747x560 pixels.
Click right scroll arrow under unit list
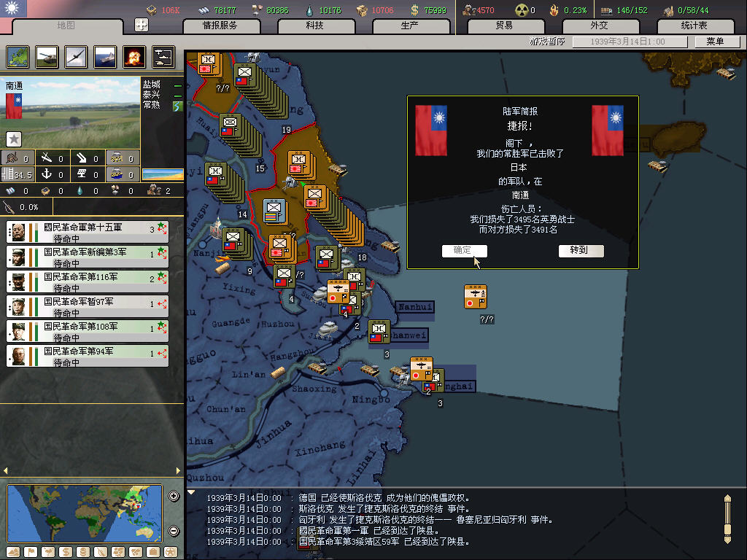pos(178,470)
